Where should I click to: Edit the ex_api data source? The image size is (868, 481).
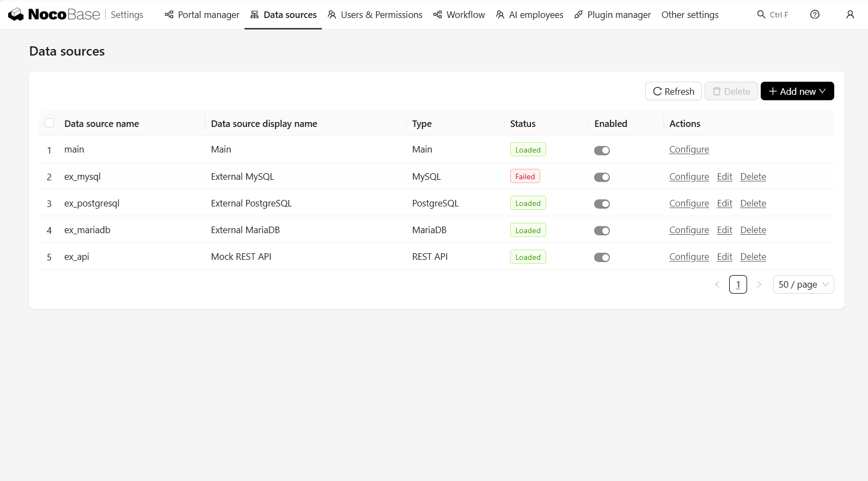pyautogui.click(x=724, y=257)
